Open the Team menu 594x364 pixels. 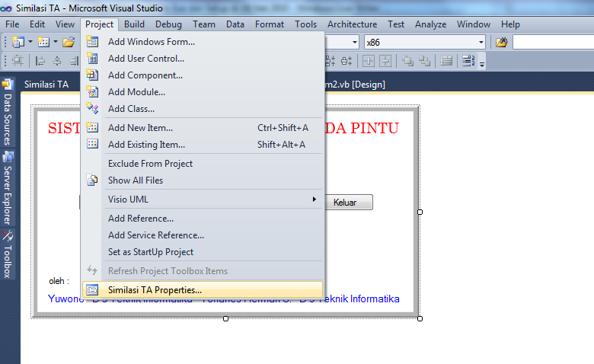pyautogui.click(x=204, y=24)
